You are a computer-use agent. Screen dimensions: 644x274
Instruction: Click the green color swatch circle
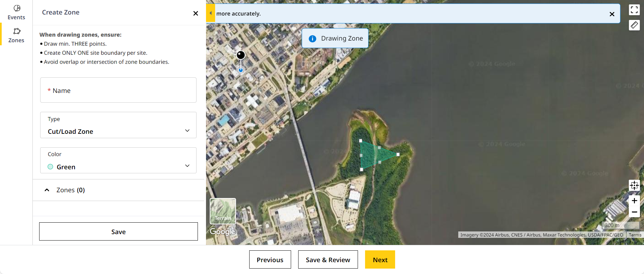[x=50, y=167]
